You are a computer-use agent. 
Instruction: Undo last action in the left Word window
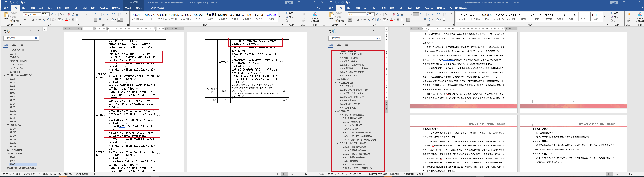(11, 3)
